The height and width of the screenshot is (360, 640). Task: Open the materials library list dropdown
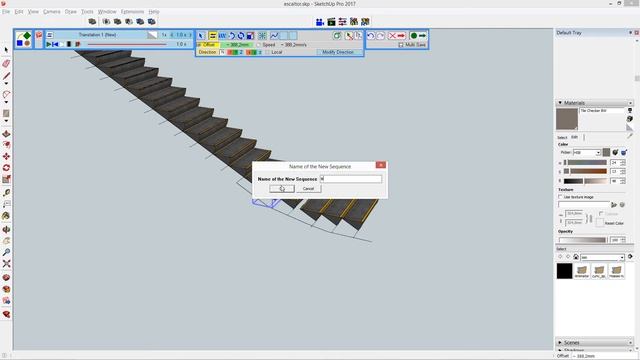[602, 257]
